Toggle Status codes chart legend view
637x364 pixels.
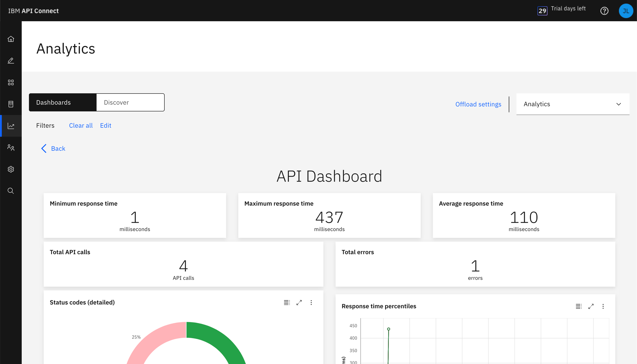[x=287, y=302]
